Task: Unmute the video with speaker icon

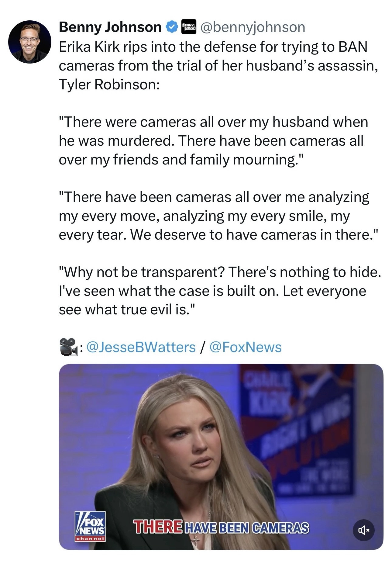Action: click(x=363, y=530)
